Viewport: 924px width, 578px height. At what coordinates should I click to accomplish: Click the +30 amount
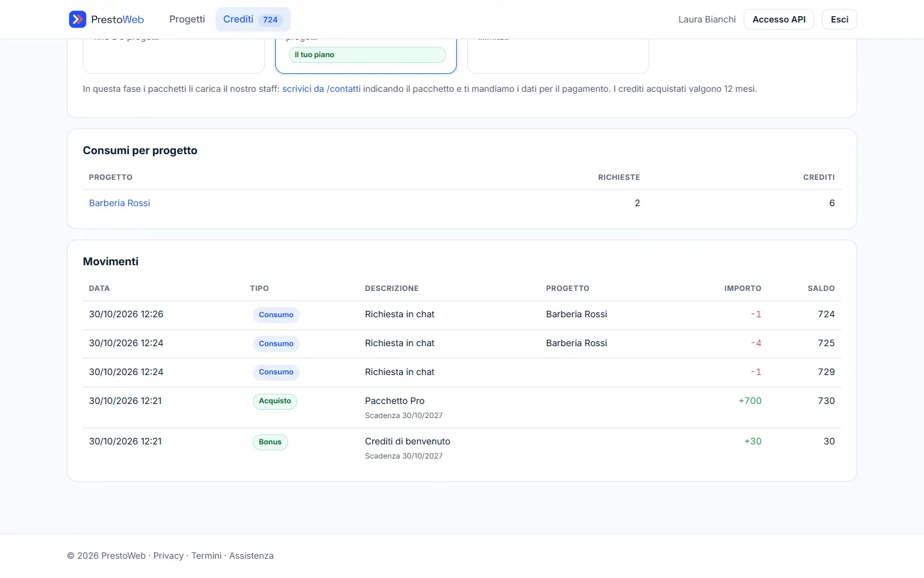(x=753, y=441)
